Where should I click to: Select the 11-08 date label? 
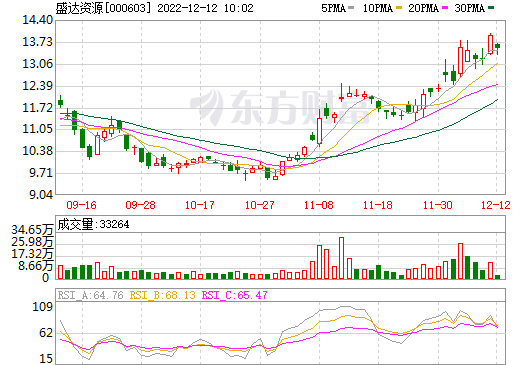point(318,205)
